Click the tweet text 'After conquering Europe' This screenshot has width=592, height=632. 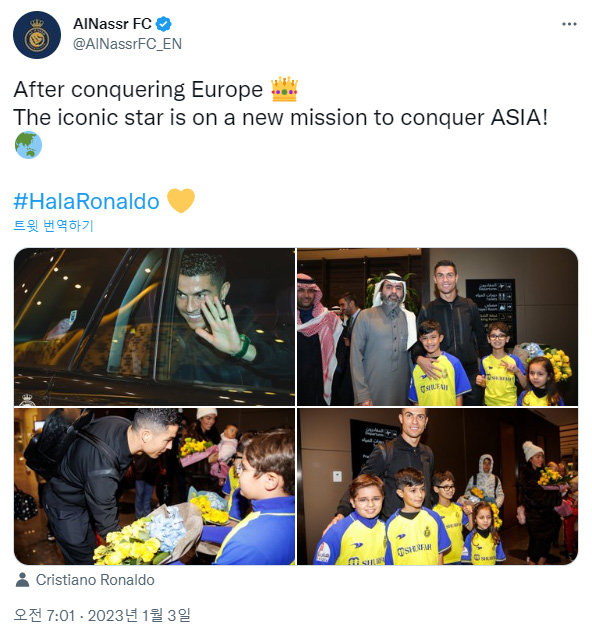click(138, 89)
